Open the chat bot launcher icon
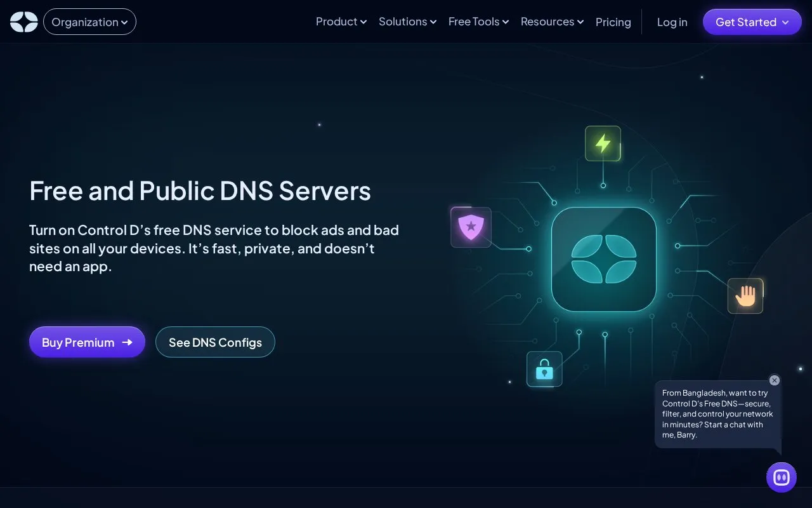The image size is (812, 508). (782, 478)
